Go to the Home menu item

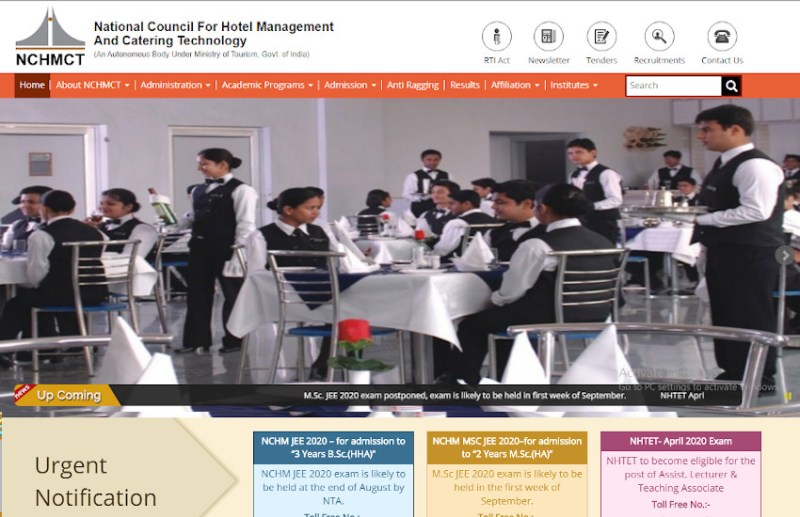coord(32,85)
